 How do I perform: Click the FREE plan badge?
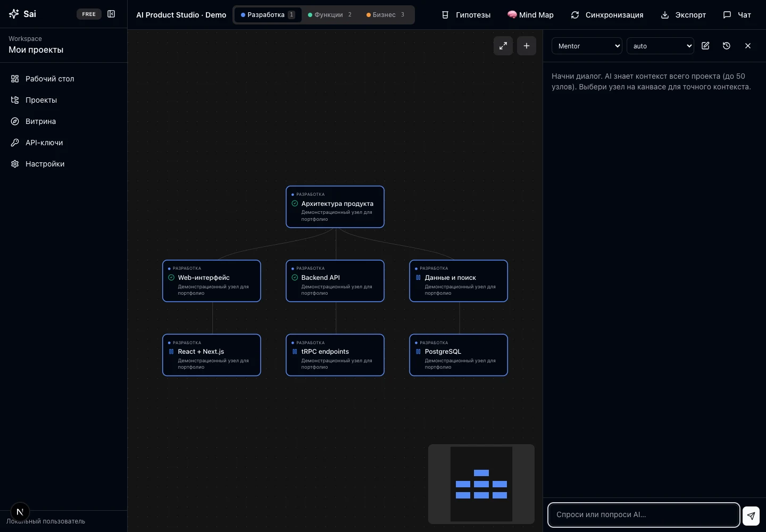[89, 14]
